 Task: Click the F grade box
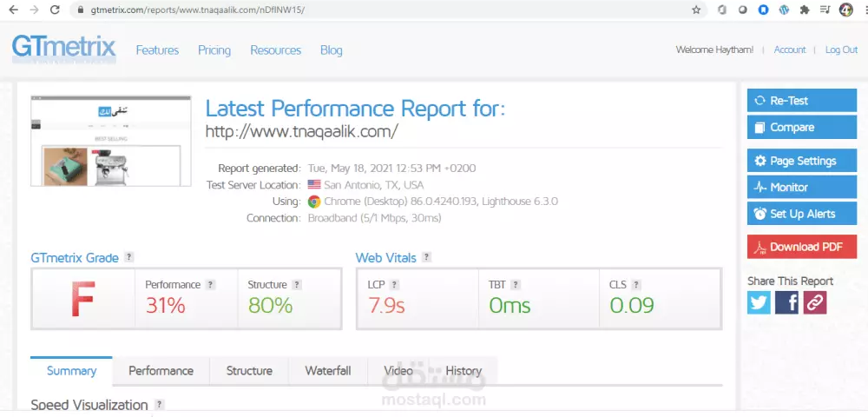coord(83,300)
